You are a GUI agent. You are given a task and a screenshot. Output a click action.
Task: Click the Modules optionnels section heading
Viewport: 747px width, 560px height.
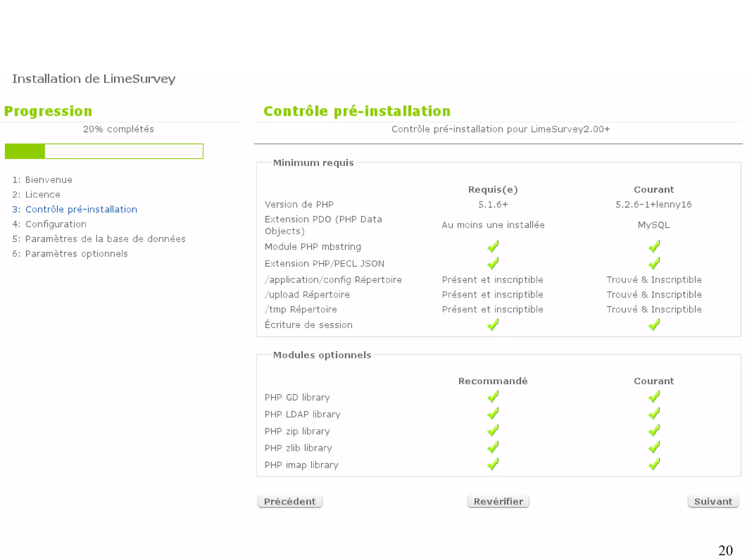[322, 355]
